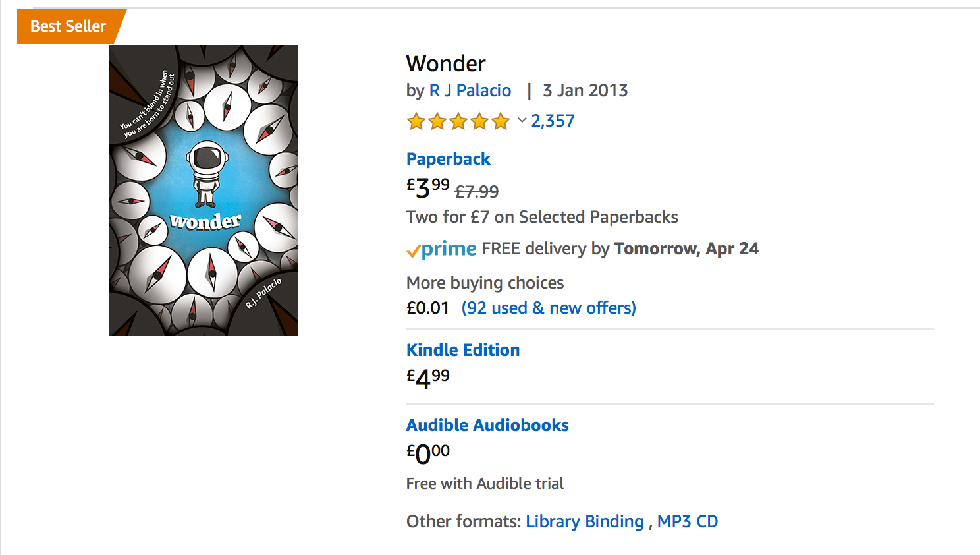Viewport: 980px width, 555px height.
Task: Open the MP3 CD format
Action: pyautogui.click(x=688, y=521)
